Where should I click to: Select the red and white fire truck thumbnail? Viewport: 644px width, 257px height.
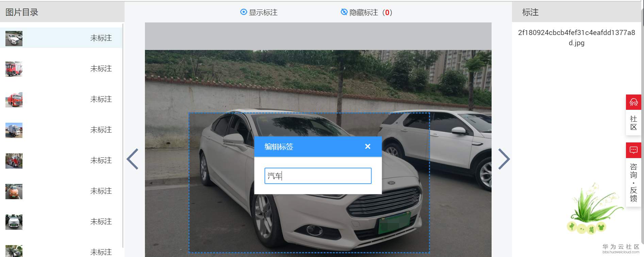(14, 69)
